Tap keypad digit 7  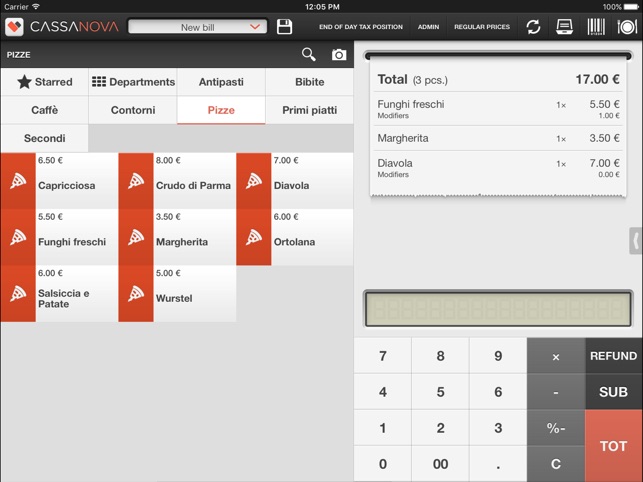383,356
